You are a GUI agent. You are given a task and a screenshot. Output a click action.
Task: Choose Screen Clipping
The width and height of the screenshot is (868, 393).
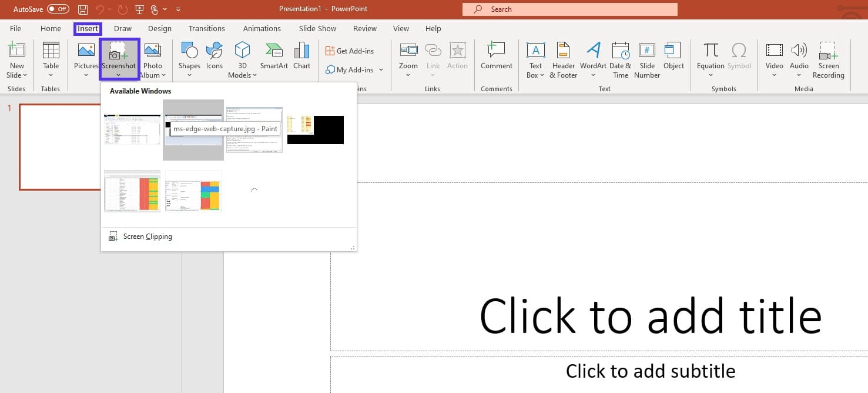click(147, 236)
